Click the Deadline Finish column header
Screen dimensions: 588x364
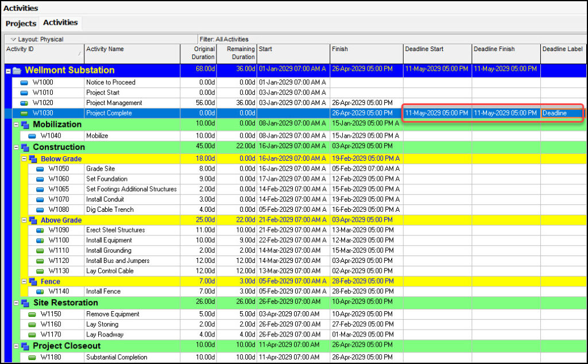(x=506, y=53)
